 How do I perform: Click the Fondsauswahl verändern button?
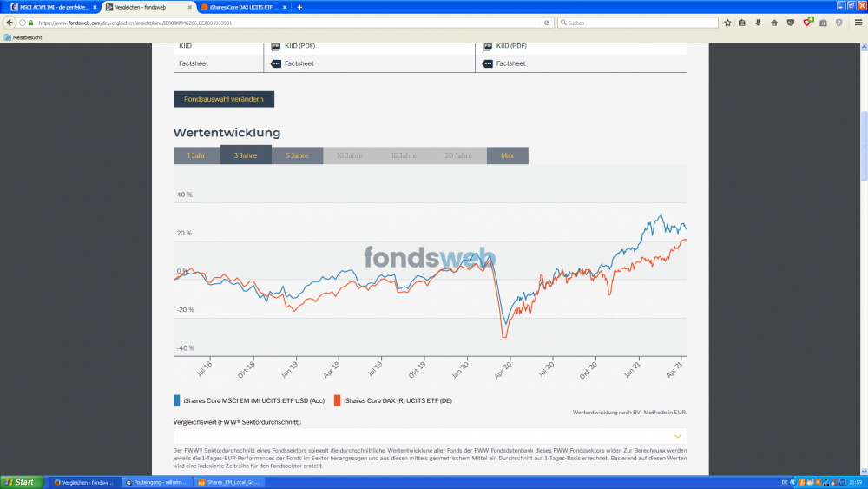pyautogui.click(x=224, y=99)
